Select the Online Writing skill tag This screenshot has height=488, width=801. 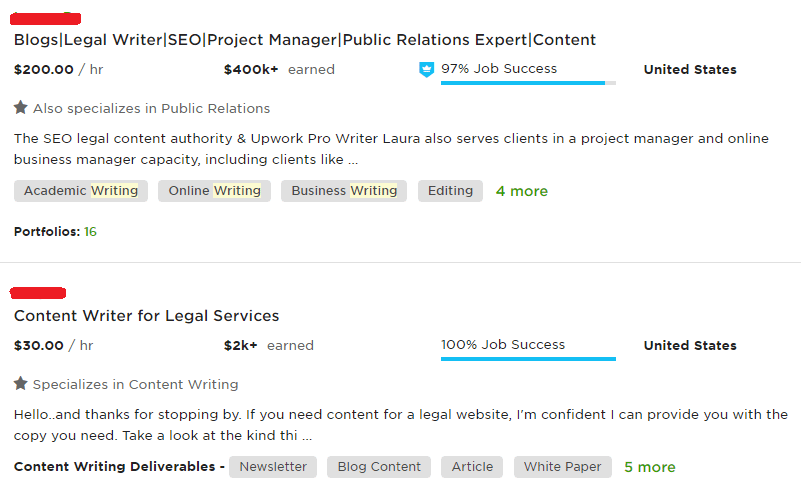click(215, 191)
